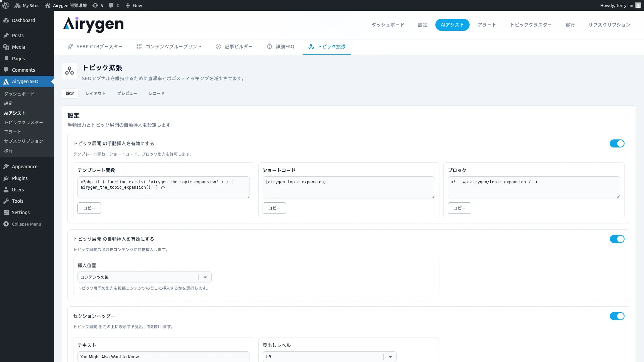Toggle トピック展開 の自動挿入を有効にする switch
The height and width of the screenshot is (362, 644).
point(617,239)
